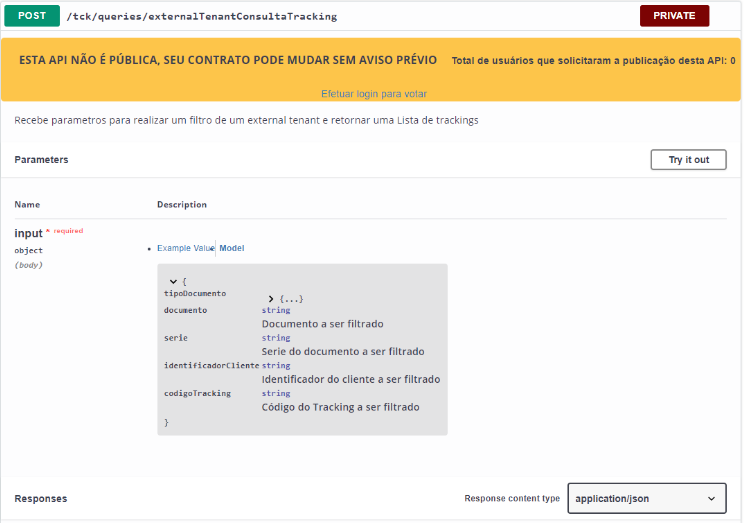This screenshot has height=523, width=745.
Task: Click the serie field in the model
Action: pyautogui.click(x=176, y=338)
